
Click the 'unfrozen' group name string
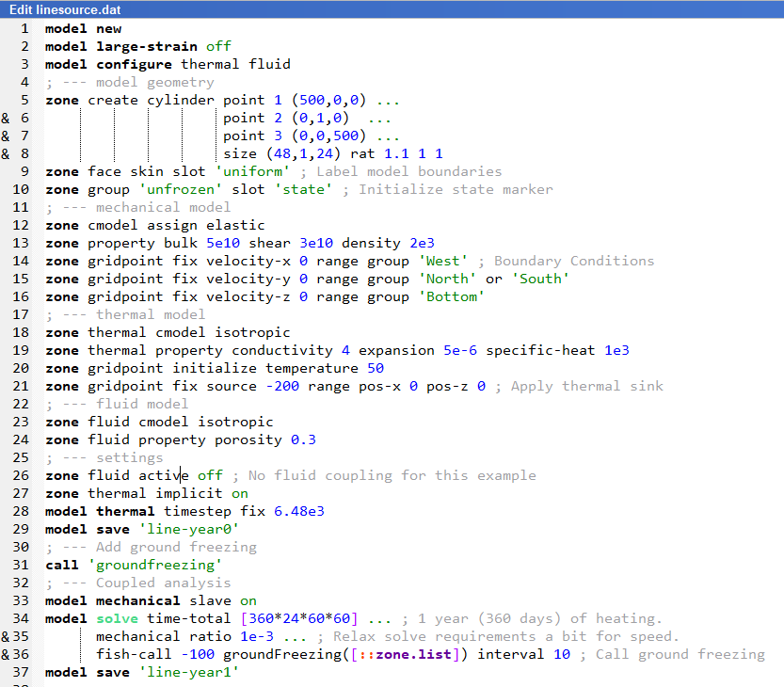point(180,189)
